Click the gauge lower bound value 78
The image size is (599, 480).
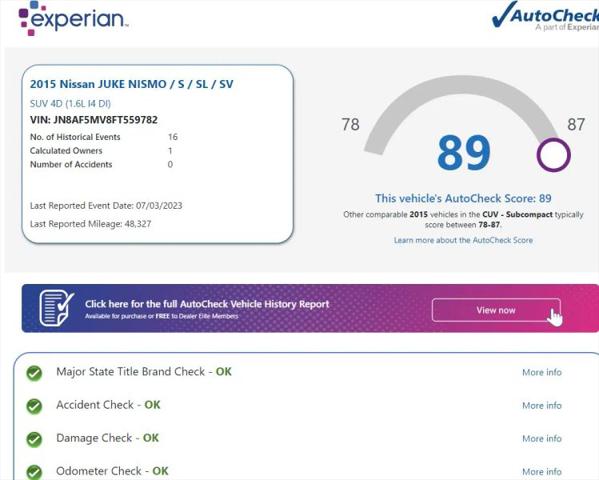click(x=350, y=125)
